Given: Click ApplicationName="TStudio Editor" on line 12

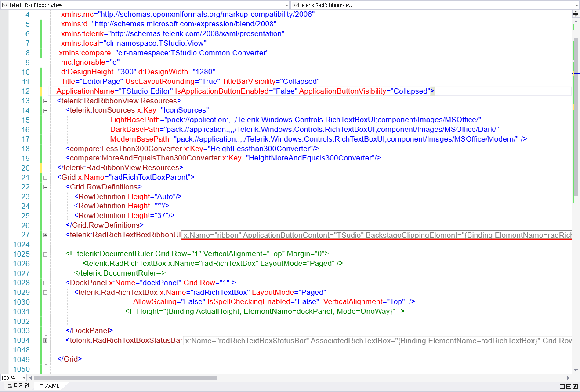Looking at the screenshot, I should [115, 91].
